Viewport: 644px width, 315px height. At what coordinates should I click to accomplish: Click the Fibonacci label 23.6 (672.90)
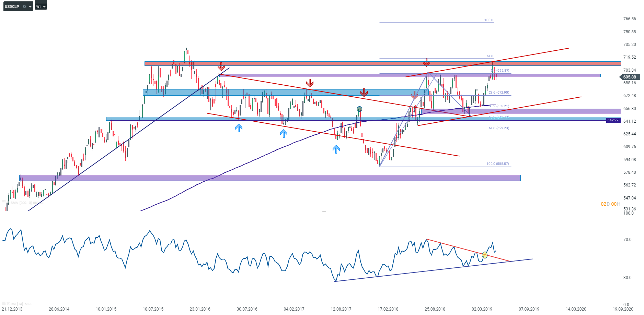(x=499, y=93)
